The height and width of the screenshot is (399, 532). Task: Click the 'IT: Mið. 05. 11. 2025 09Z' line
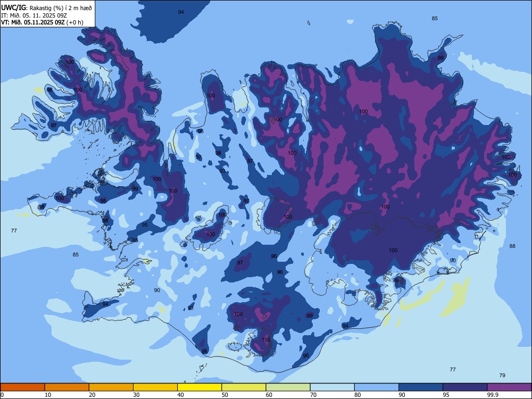[x=34, y=15]
